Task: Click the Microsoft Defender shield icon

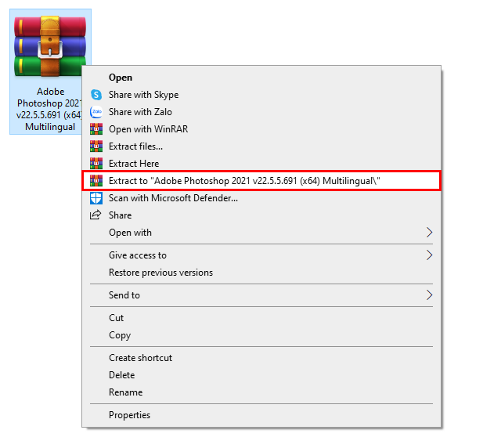Action: [96, 198]
